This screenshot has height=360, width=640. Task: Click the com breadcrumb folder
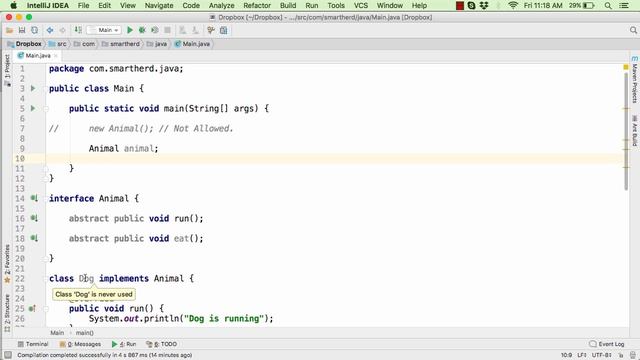point(84,44)
